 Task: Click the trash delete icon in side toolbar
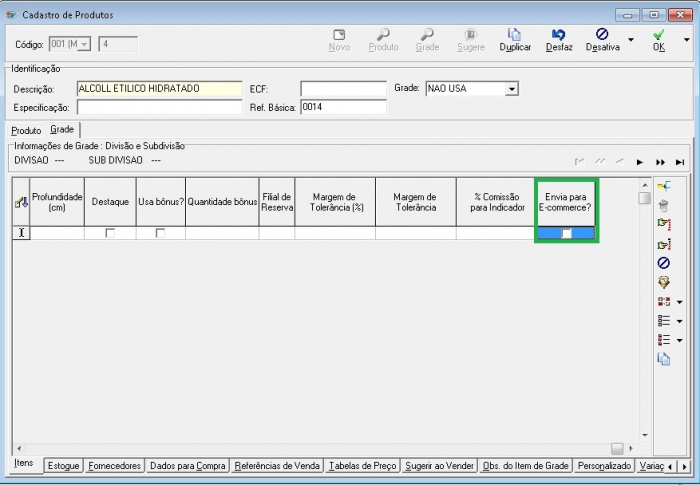pos(663,205)
